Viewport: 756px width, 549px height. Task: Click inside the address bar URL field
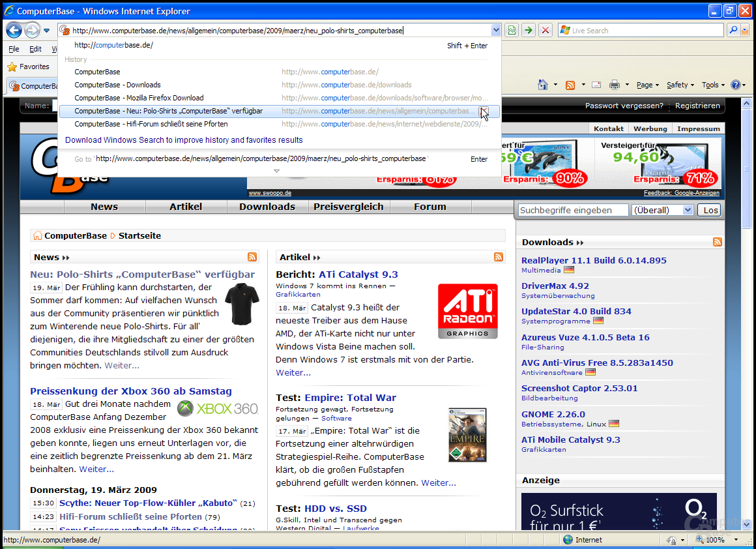pos(280,31)
